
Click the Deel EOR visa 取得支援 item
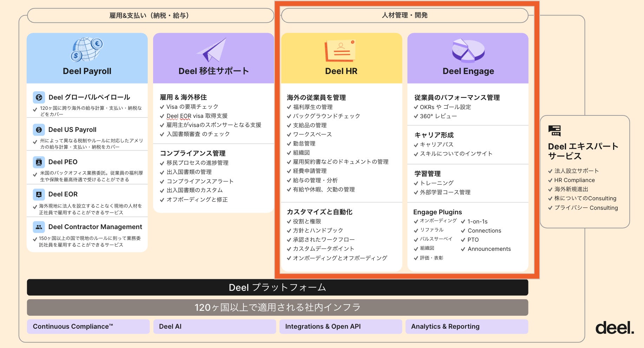[197, 116]
